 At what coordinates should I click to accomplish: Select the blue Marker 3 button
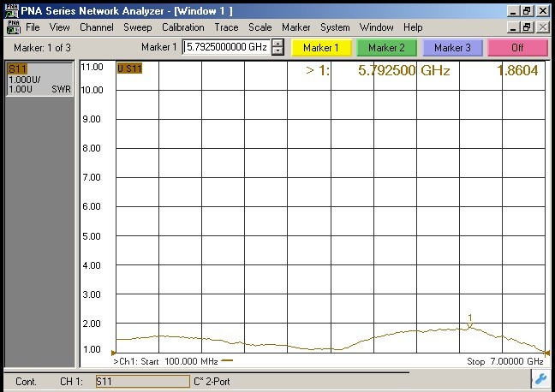[453, 48]
